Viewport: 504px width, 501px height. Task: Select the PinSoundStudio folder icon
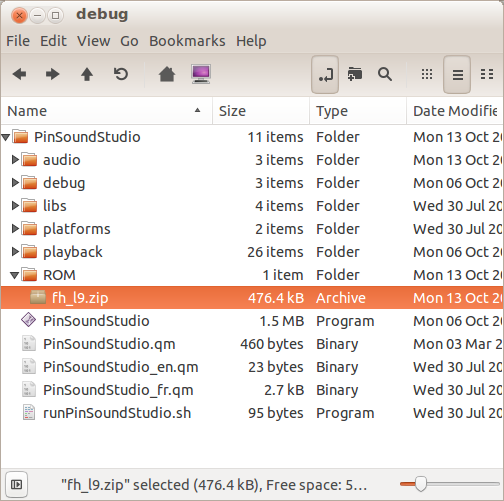[x=21, y=137]
